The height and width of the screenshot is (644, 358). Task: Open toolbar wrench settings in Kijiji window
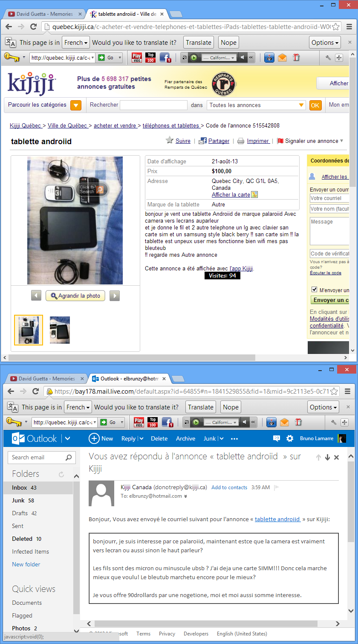[328, 58]
